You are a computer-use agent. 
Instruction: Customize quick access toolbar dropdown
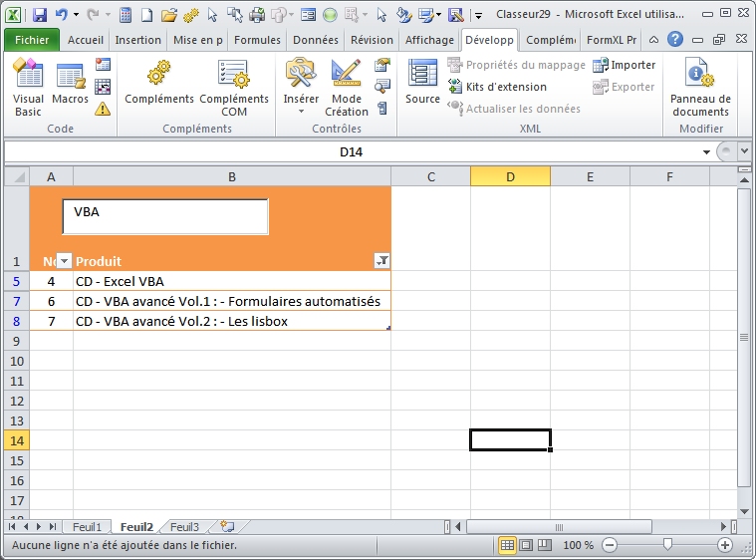pos(478,15)
